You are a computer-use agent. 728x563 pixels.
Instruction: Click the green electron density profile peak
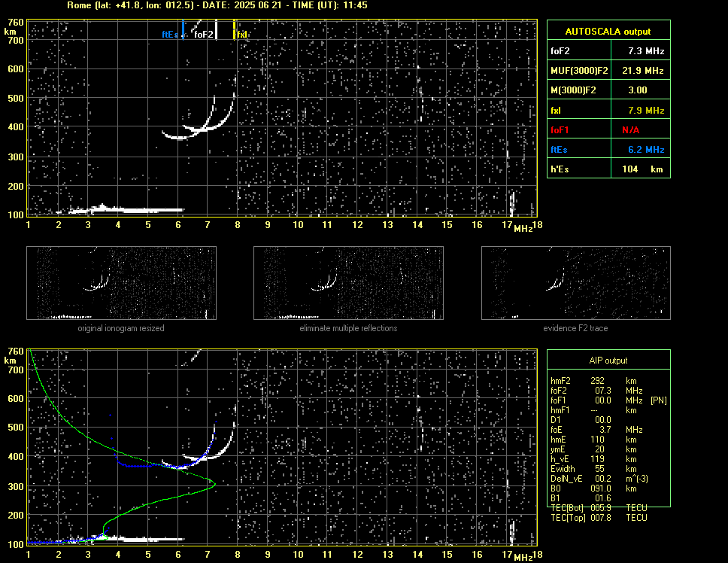(x=214, y=485)
